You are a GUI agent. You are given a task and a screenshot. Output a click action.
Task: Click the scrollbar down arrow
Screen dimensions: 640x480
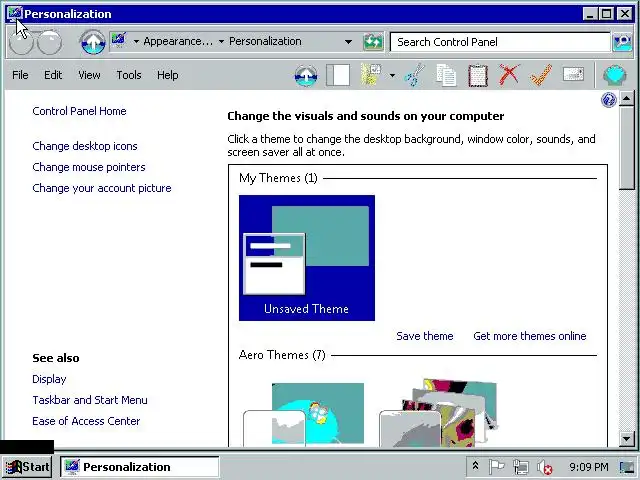point(627,439)
